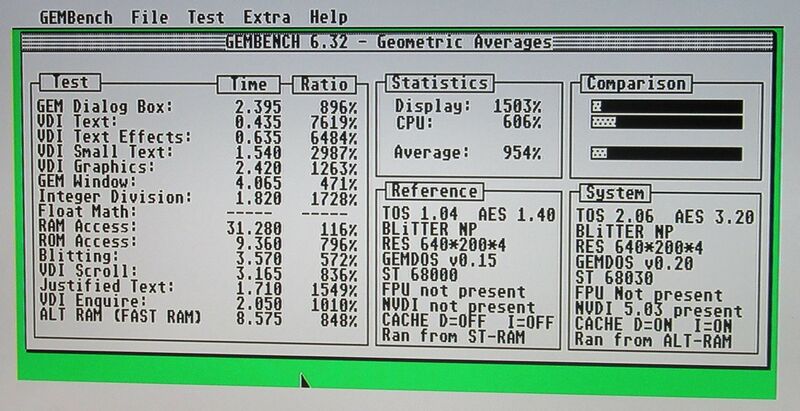
Task: Click FPU not present in Reference panel
Action: coord(454,291)
